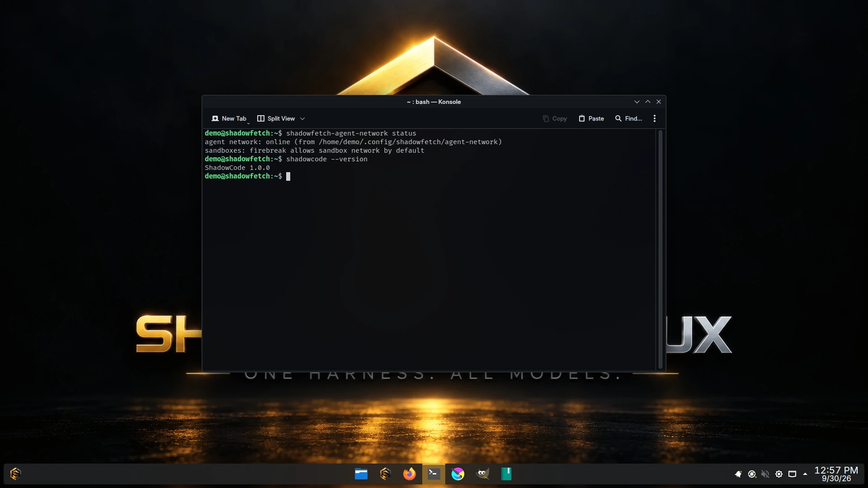
Task: Open the display configuration tray icon
Action: coord(793,474)
